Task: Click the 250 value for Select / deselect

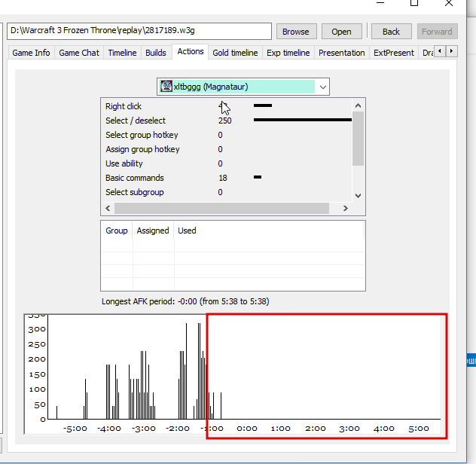Action: [224, 121]
